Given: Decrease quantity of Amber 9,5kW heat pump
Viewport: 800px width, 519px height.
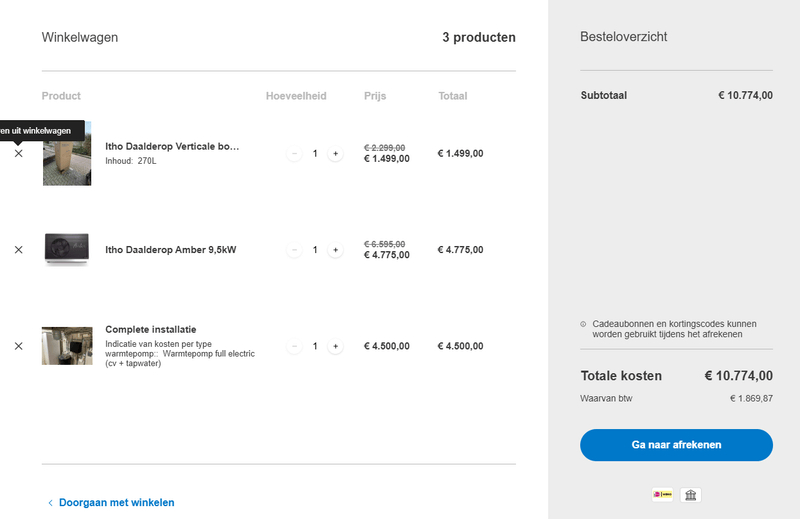Looking at the screenshot, I should coord(294,250).
